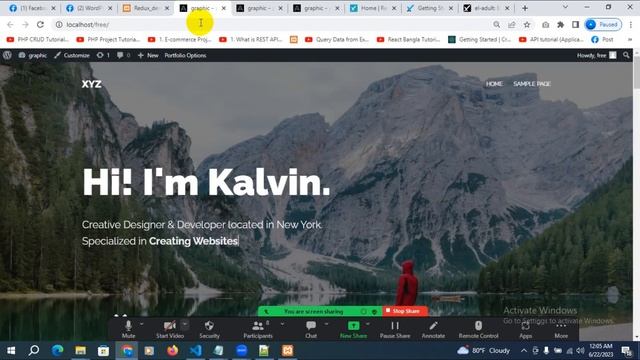
Task: Open a new browser tab
Action: click(525, 8)
